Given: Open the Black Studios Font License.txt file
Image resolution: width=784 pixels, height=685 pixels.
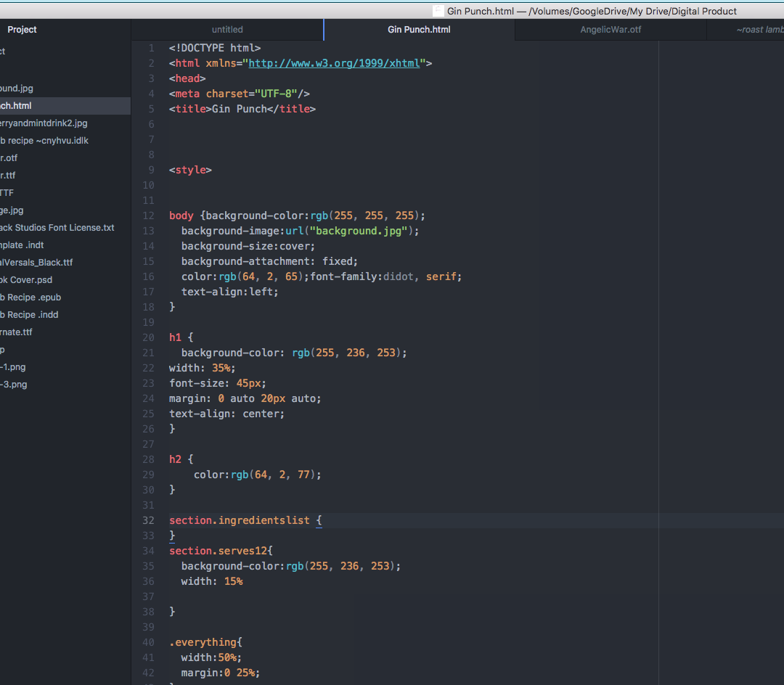Looking at the screenshot, I should [57, 227].
